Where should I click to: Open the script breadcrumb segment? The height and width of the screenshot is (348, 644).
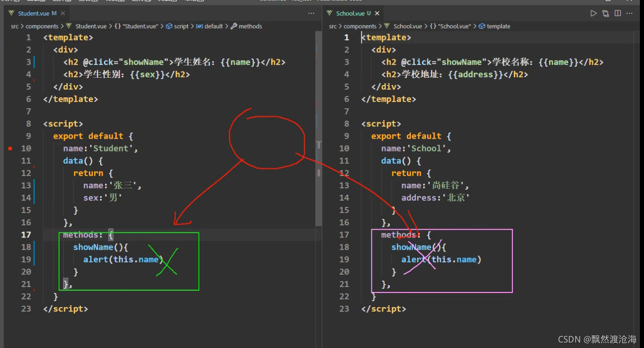pos(177,26)
